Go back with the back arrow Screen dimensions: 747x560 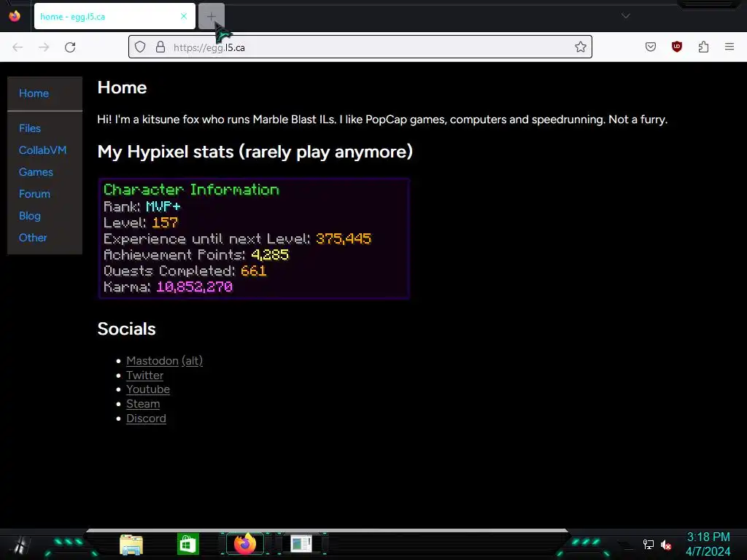pyautogui.click(x=18, y=47)
